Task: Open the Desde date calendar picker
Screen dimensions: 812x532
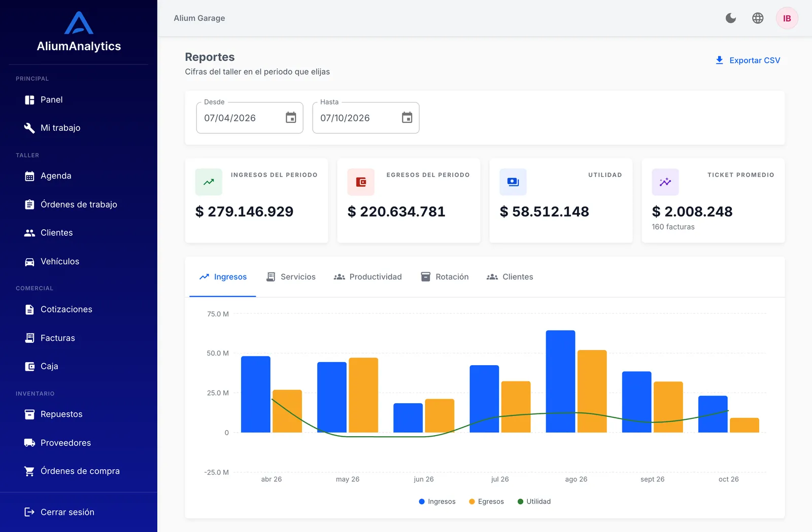Action: point(291,118)
